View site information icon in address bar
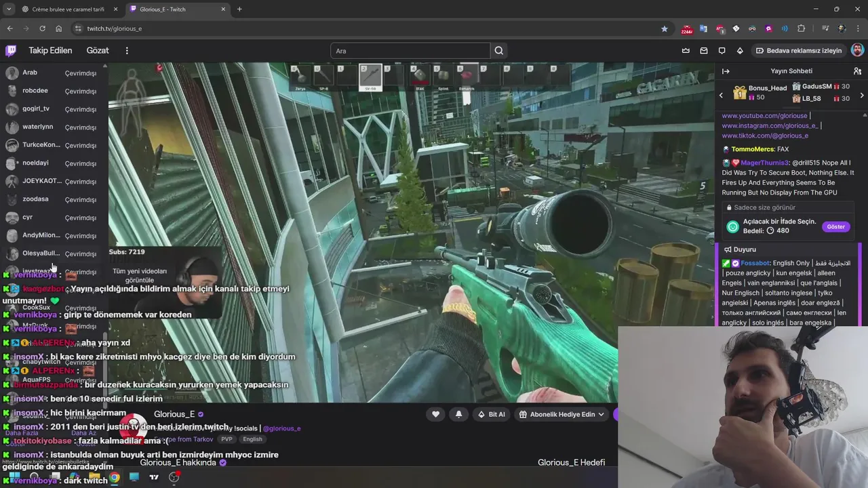Image resolution: width=868 pixels, height=488 pixels. click(78, 28)
